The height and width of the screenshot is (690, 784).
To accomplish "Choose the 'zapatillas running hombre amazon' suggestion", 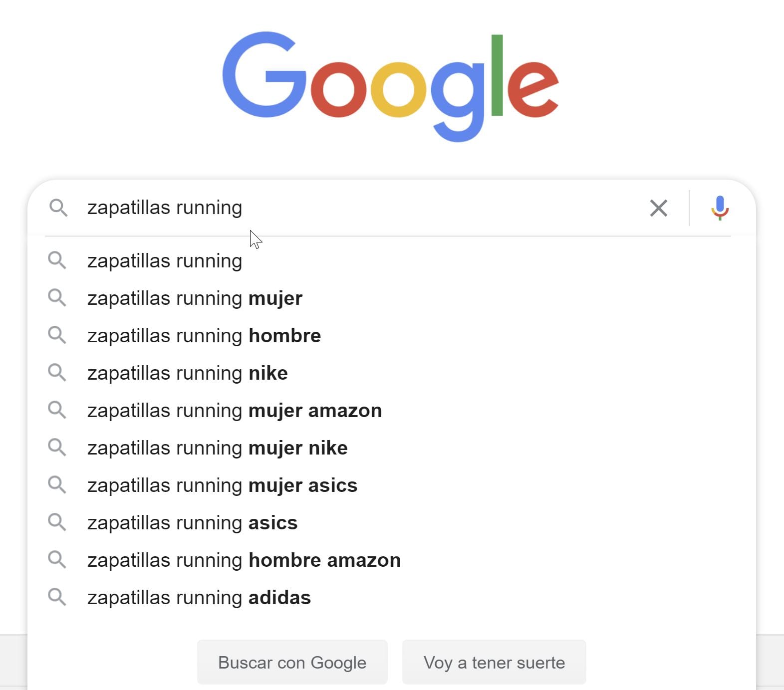I will [x=244, y=560].
